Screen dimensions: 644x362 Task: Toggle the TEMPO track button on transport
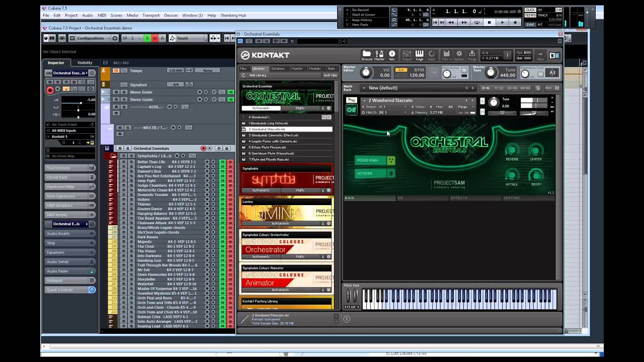530,15
